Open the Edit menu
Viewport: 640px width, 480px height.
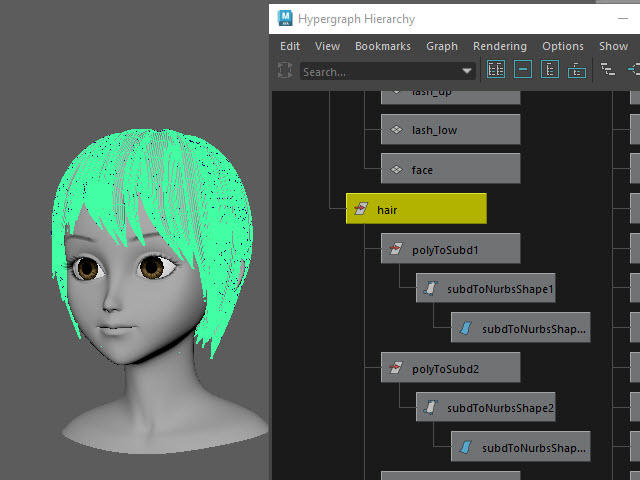coord(290,46)
